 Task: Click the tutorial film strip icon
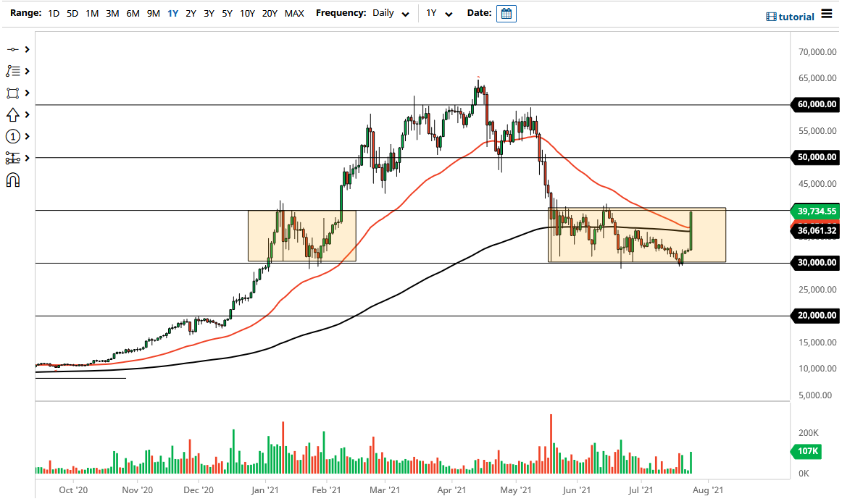pyautogui.click(x=770, y=13)
